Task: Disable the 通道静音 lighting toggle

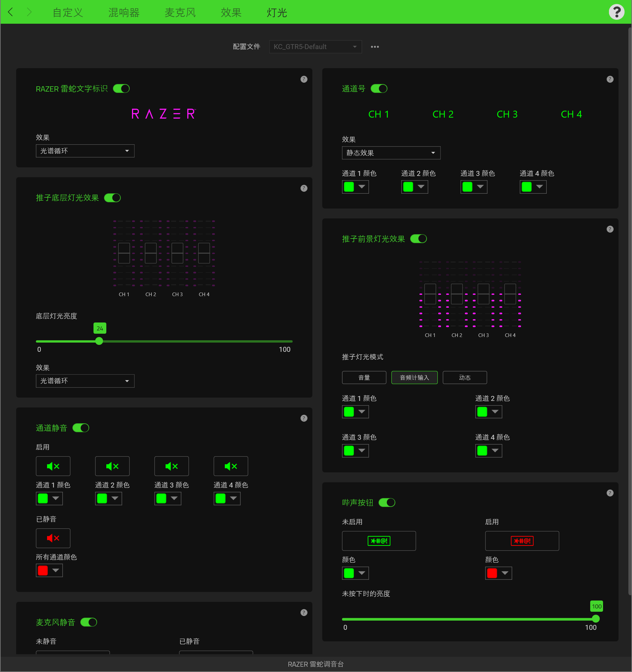Action: click(81, 428)
